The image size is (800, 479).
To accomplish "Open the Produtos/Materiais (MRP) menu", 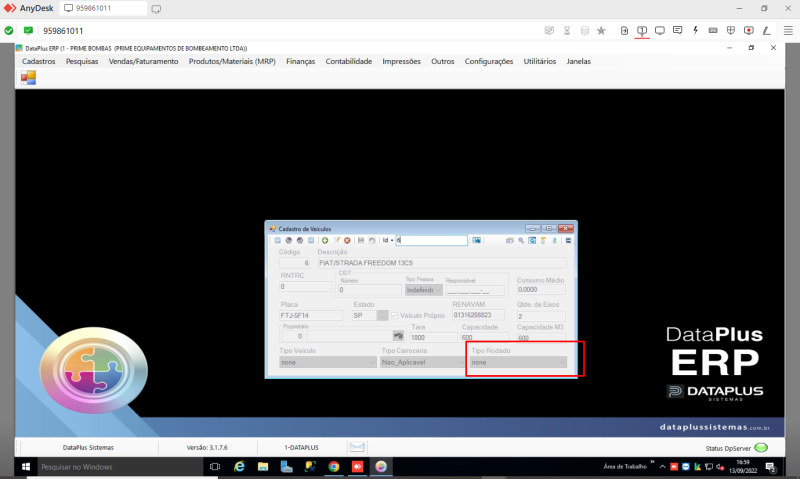I will (x=232, y=61).
